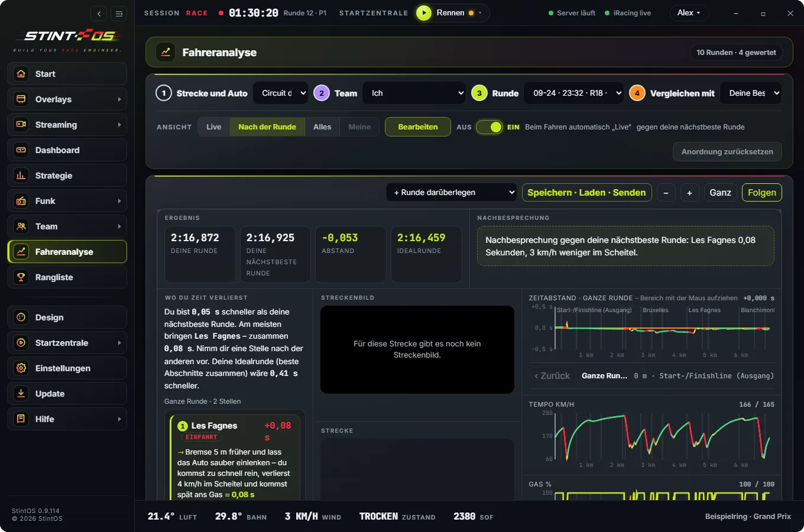Screen dimensions: 804x532
Task: Toggle the AUS/EIN auto-live switch
Action: click(489, 127)
